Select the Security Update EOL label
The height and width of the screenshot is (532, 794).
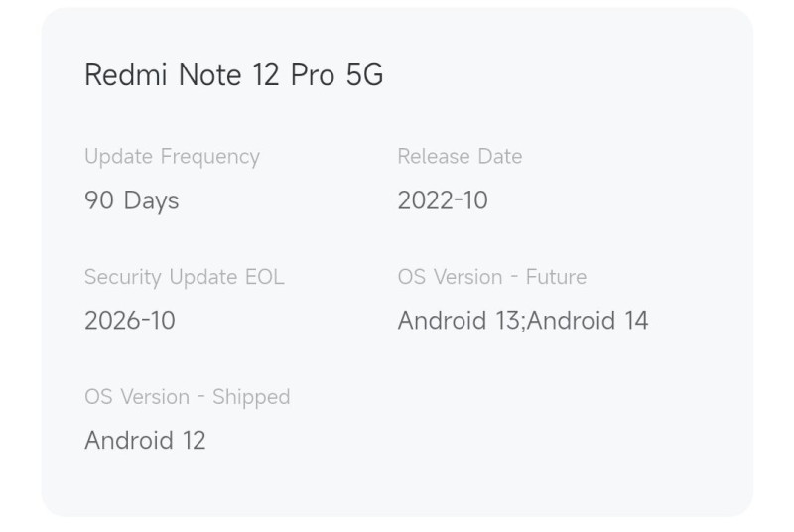(184, 277)
